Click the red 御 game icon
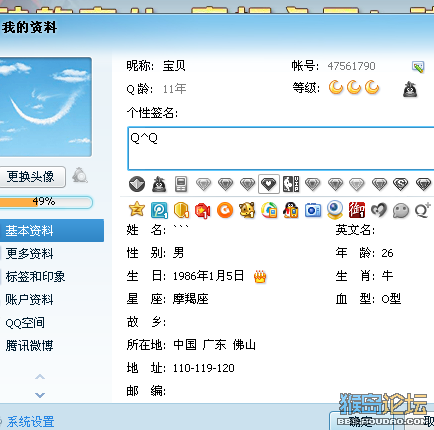Screen dimensions: 434x430 click(x=357, y=210)
